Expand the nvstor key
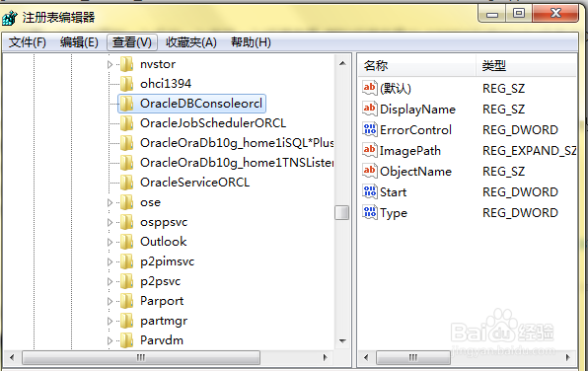588x371 pixels. [110, 64]
